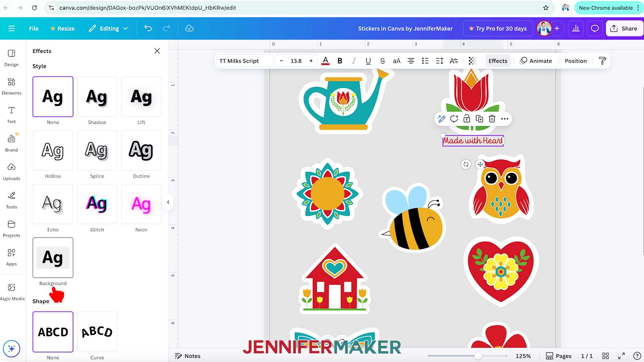
Task: Open the analytics chart icon
Action: click(x=576, y=28)
